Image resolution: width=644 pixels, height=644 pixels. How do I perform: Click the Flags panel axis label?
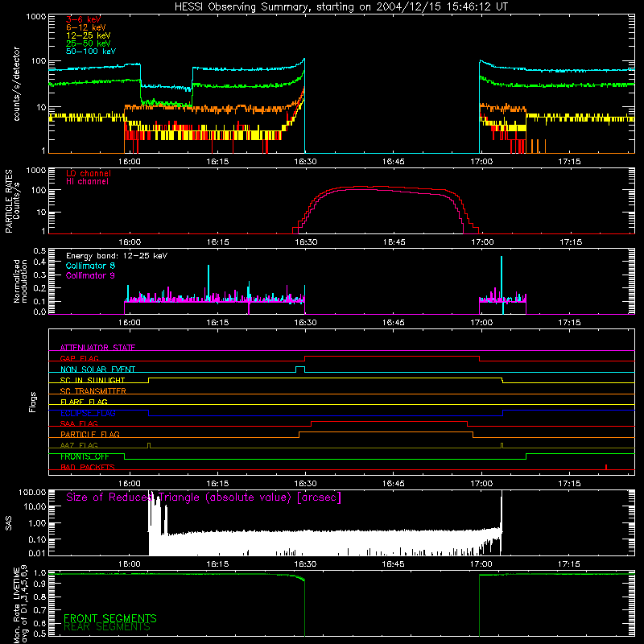click(x=33, y=402)
